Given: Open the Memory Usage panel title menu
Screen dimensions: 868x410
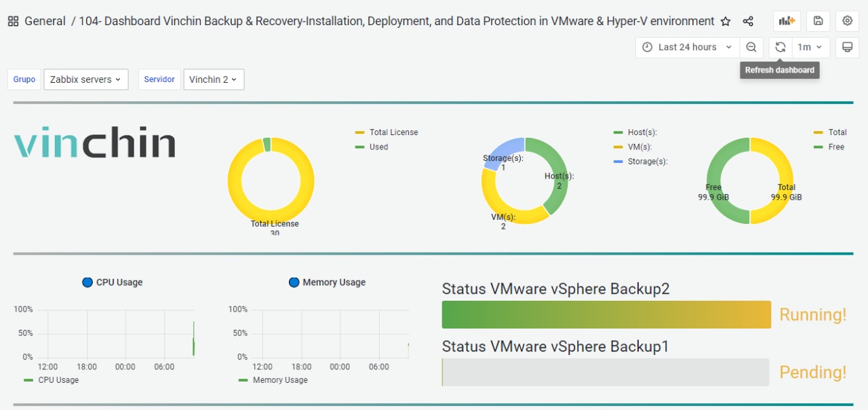Looking at the screenshot, I should [334, 282].
